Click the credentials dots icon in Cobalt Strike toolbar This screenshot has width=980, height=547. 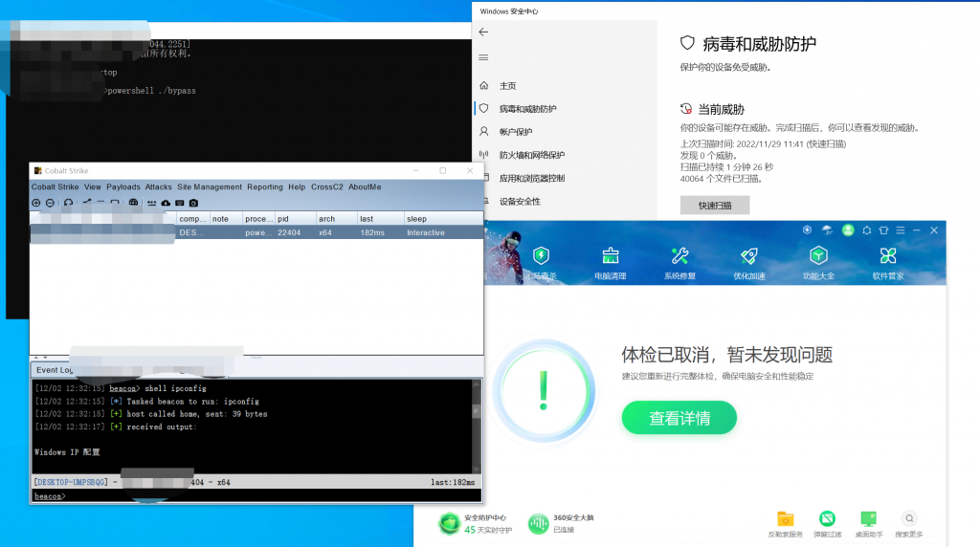click(152, 203)
